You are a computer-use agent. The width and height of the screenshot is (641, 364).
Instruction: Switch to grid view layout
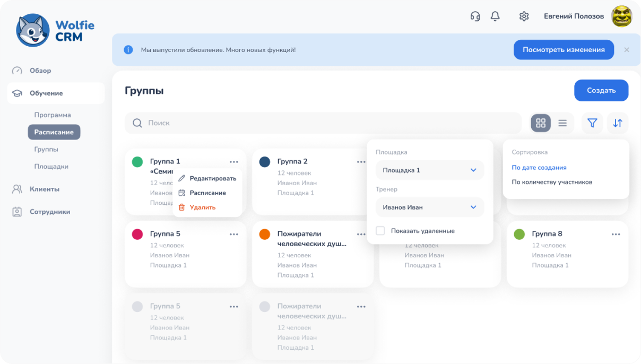(541, 123)
